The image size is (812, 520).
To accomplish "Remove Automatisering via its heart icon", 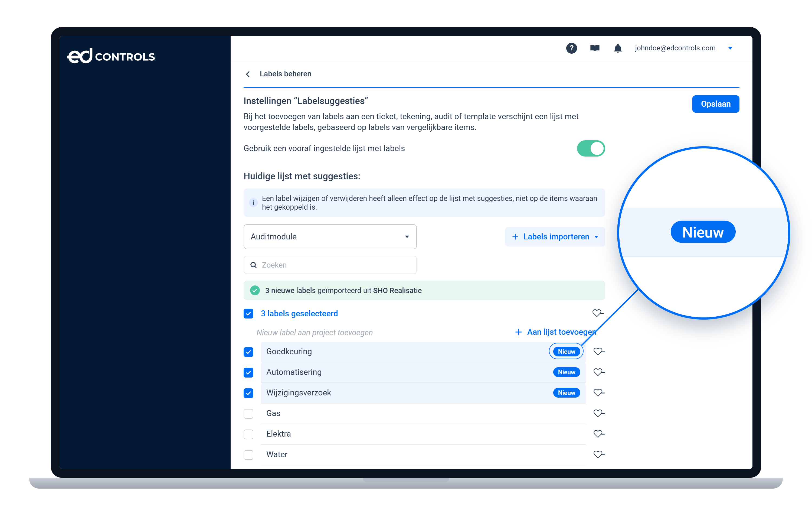I will point(599,372).
